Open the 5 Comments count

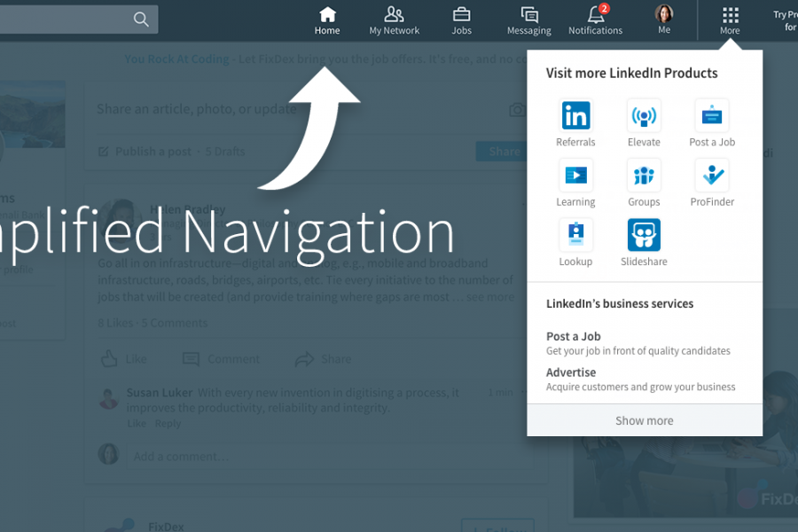click(x=175, y=323)
